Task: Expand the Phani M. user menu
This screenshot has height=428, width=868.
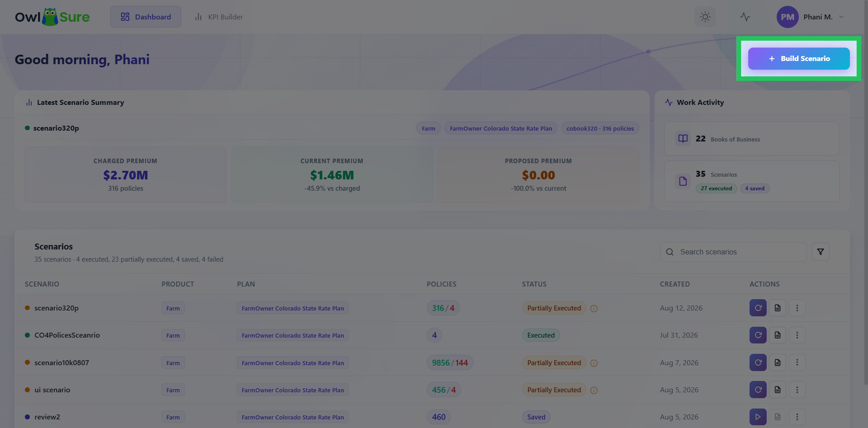Action: (x=811, y=17)
